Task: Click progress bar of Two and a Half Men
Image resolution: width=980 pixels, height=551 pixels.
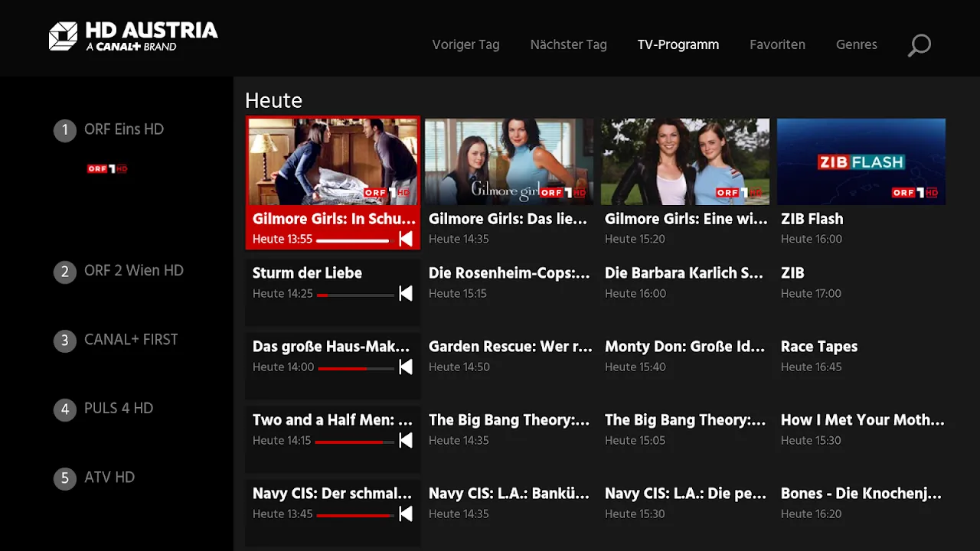Action: click(x=354, y=442)
